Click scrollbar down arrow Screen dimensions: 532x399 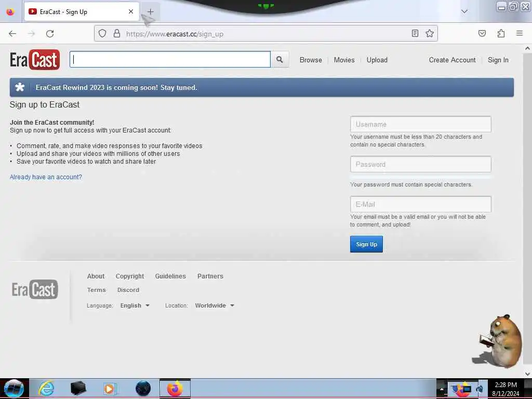[x=528, y=374]
